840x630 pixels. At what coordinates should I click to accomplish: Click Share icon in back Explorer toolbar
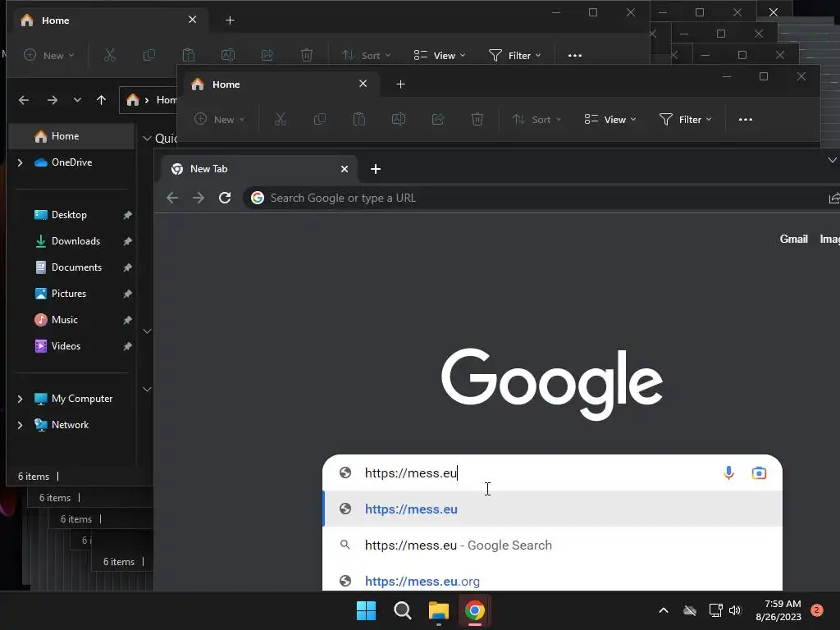click(x=267, y=55)
